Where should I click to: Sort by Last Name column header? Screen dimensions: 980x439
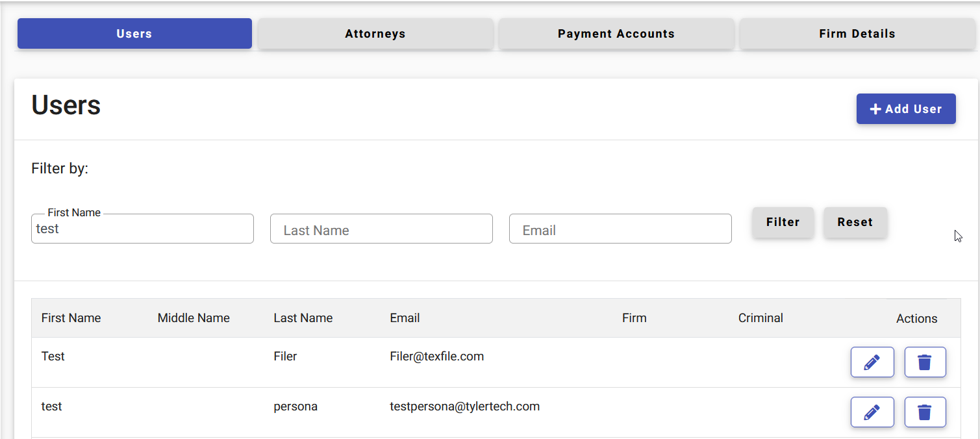point(303,318)
